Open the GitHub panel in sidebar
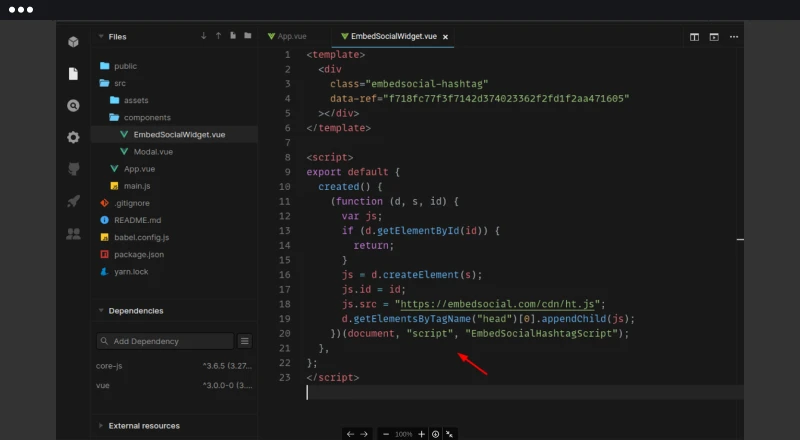The width and height of the screenshot is (800, 440). [73, 169]
